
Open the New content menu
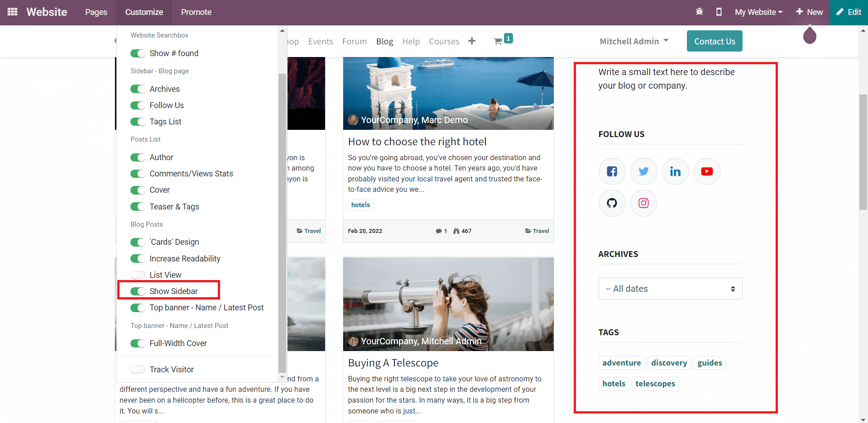[810, 12]
